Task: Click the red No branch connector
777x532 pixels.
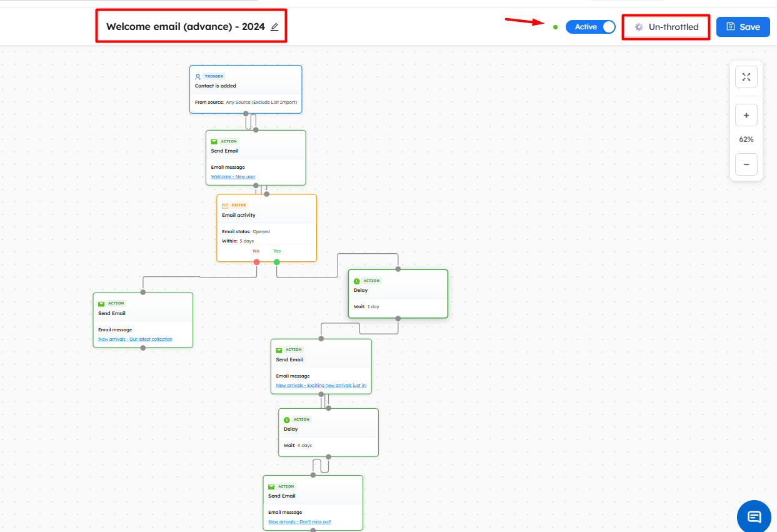Action: 256,262
